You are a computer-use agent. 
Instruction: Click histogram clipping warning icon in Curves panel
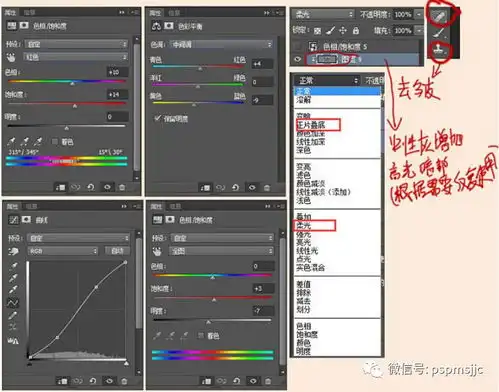pos(13,341)
